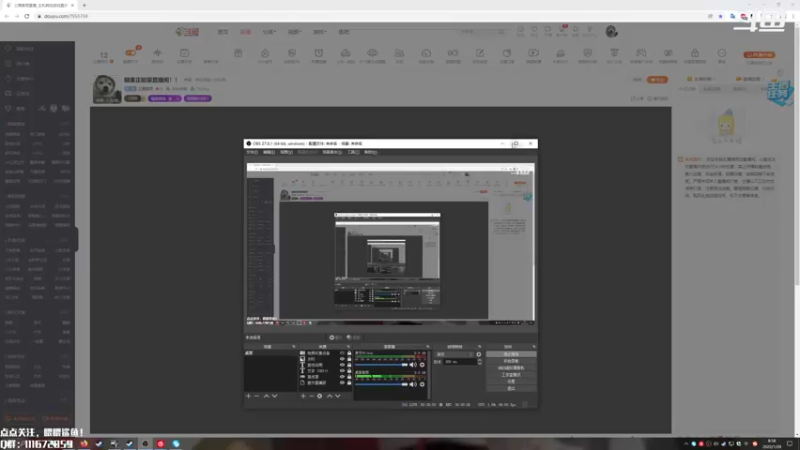Viewport: 800px width, 450px height.
Task: Open the padlock icon in streamer toolbar
Action: tap(694, 53)
